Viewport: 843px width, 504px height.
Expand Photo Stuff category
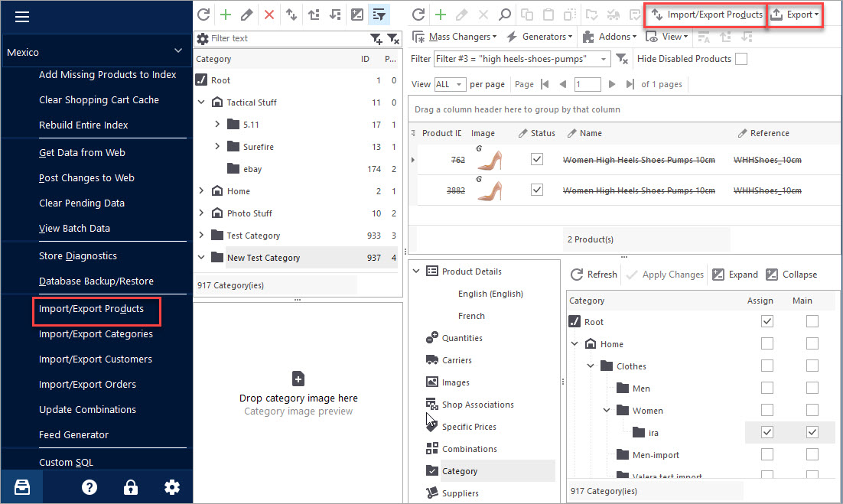(201, 213)
